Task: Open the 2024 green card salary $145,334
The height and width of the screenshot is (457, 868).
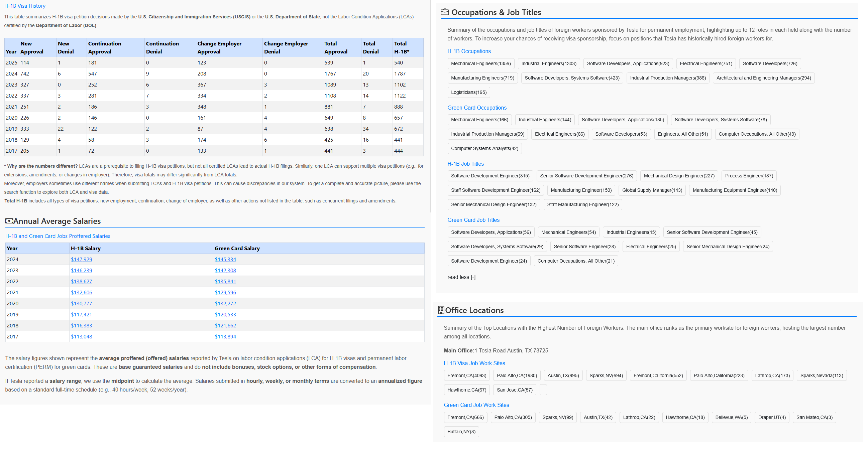Action: tap(225, 259)
